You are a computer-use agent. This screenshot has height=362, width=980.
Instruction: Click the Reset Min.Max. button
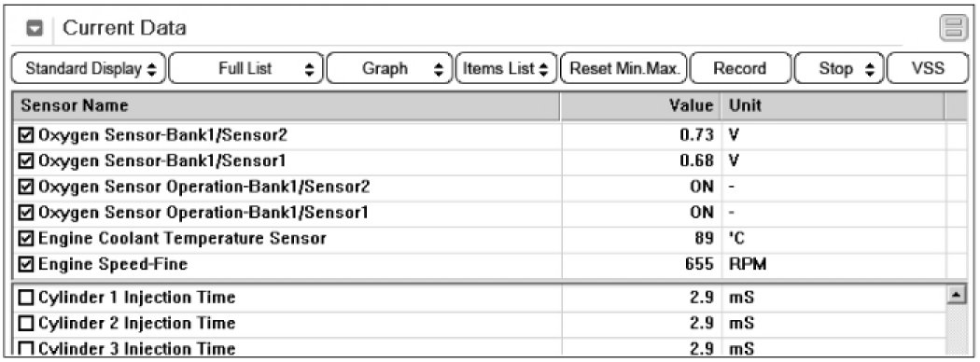[624, 69]
